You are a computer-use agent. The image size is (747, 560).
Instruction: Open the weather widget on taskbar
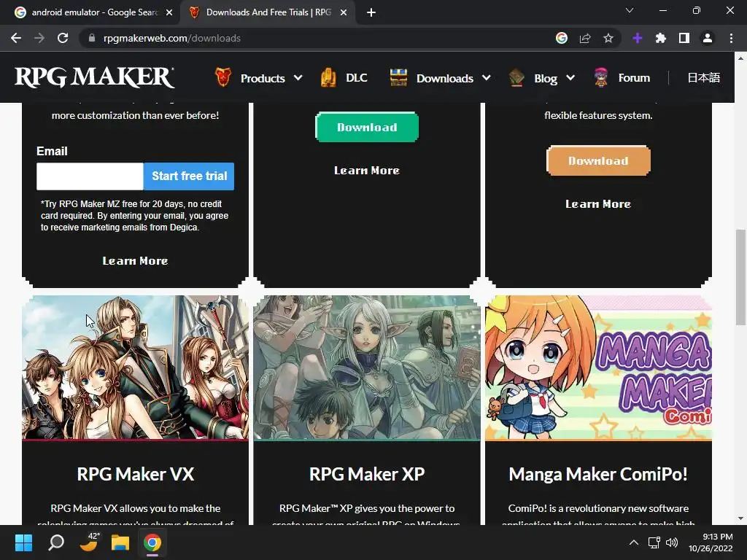[89, 542]
